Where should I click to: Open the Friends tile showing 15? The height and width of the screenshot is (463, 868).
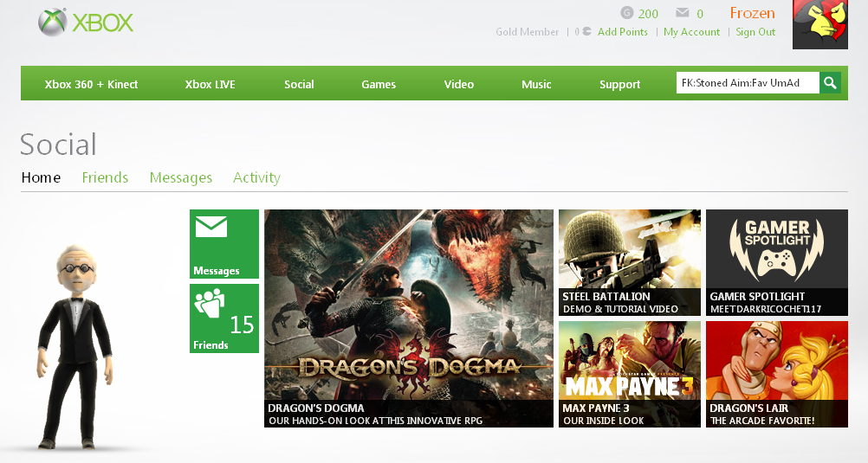pos(224,318)
